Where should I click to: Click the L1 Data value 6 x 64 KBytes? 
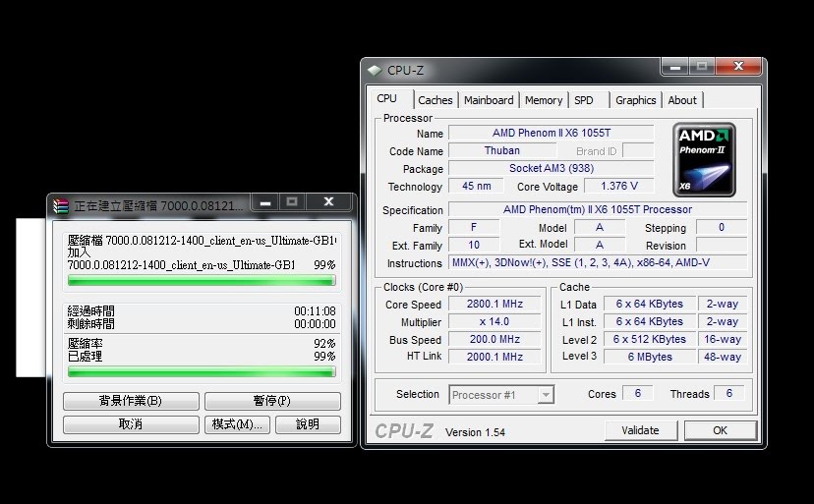point(650,305)
